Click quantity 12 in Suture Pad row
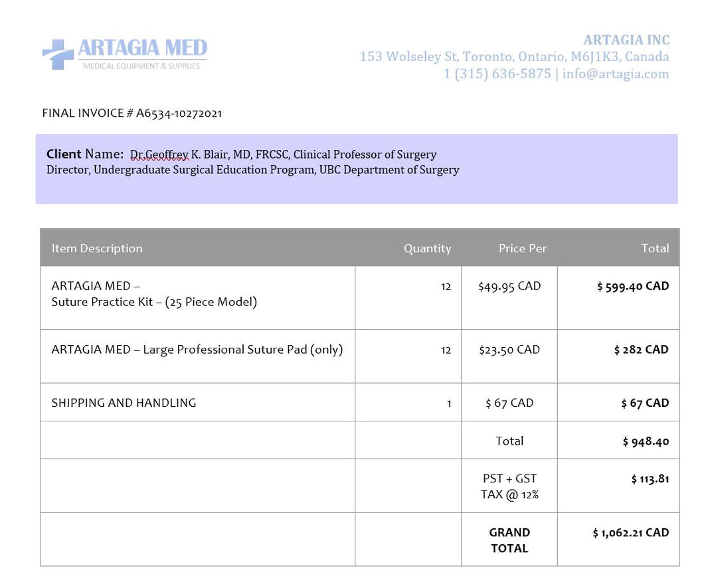704x588 pixels. (x=446, y=350)
